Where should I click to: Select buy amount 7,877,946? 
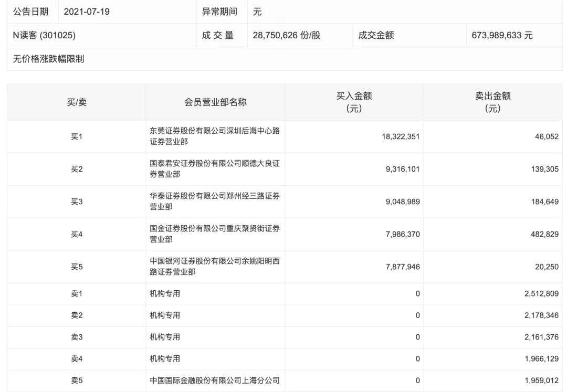(x=403, y=267)
